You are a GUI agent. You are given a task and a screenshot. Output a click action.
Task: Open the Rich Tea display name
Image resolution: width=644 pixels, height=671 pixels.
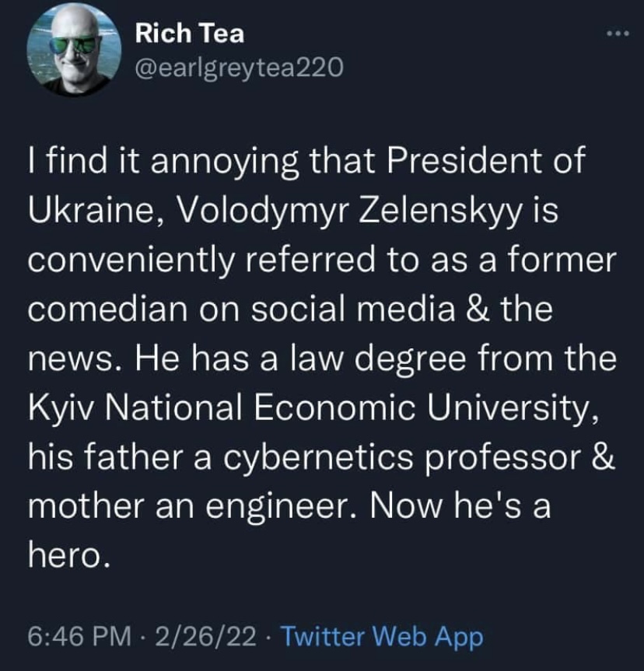pyautogui.click(x=189, y=33)
